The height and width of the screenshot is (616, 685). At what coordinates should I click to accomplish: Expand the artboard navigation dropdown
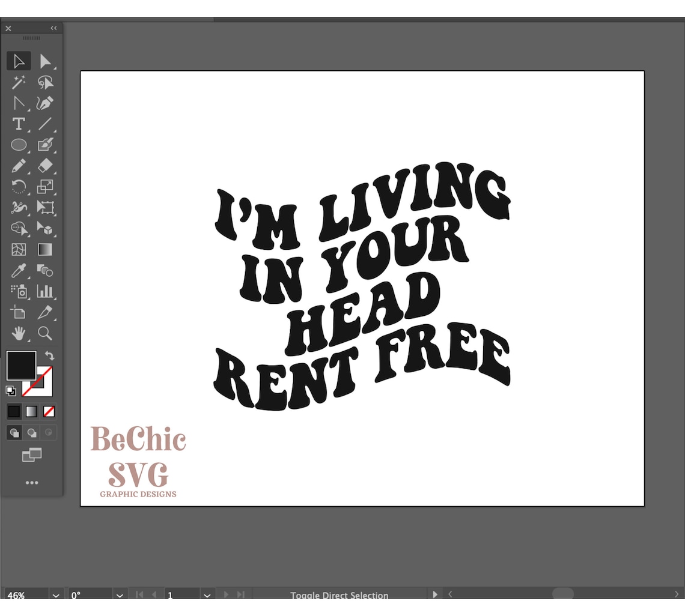207,595
